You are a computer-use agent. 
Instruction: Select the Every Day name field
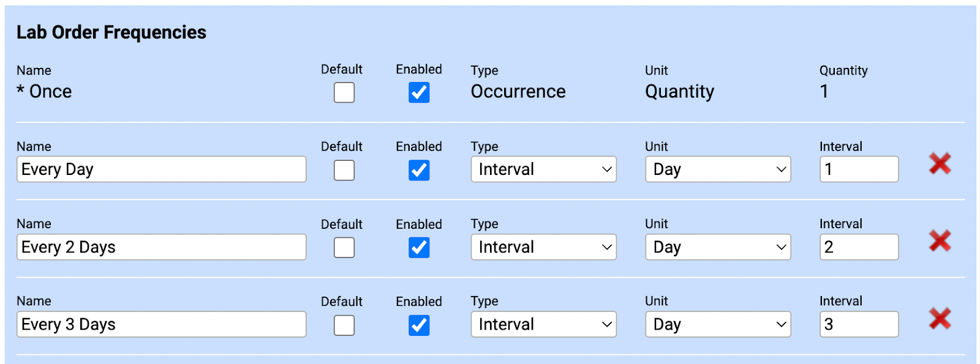[161, 169]
